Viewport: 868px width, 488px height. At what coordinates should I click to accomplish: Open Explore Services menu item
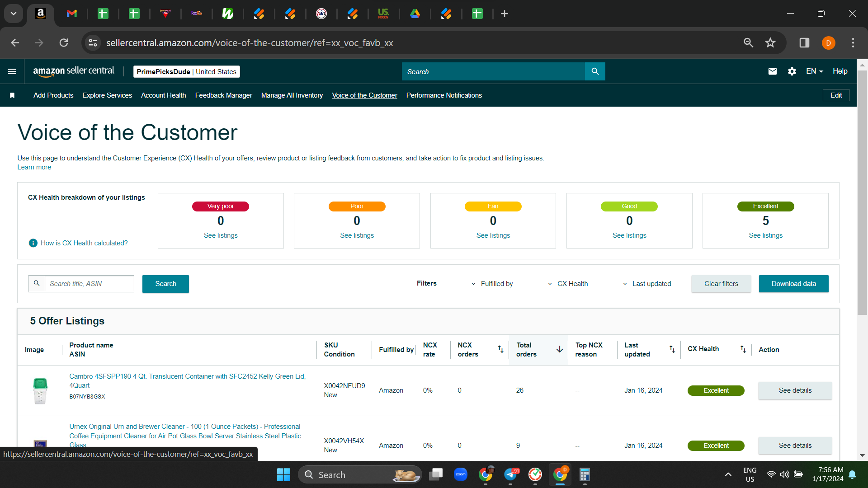pos(107,95)
